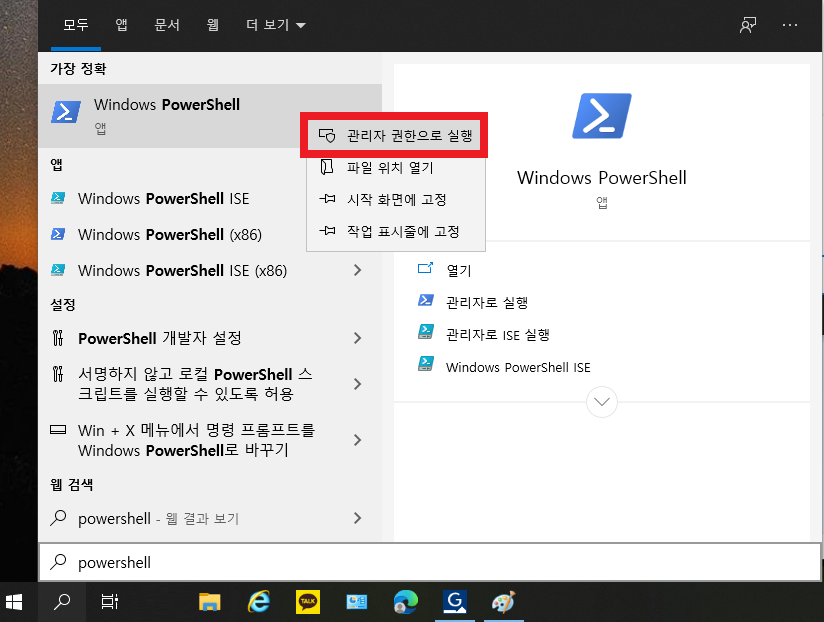Switch to the 문서 tab
The height and width of the screenshot is (622, 824).
pos(167,25)
